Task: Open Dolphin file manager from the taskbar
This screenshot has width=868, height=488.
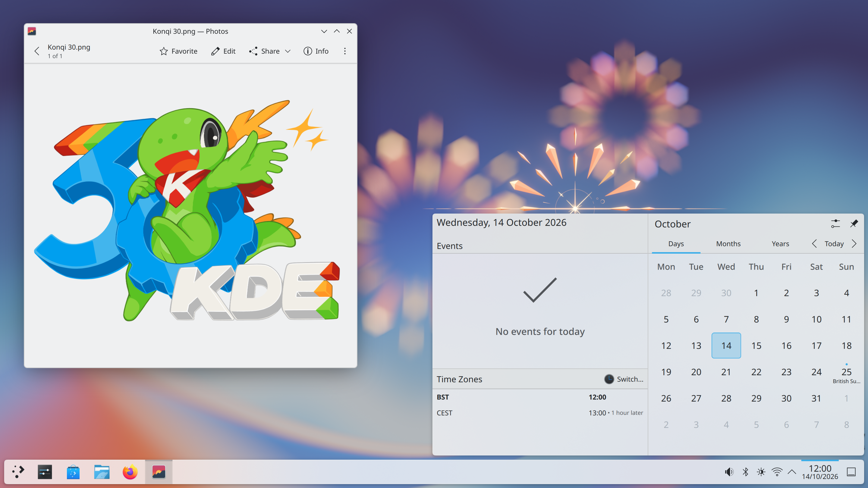Action: click(x=102, y=472)
